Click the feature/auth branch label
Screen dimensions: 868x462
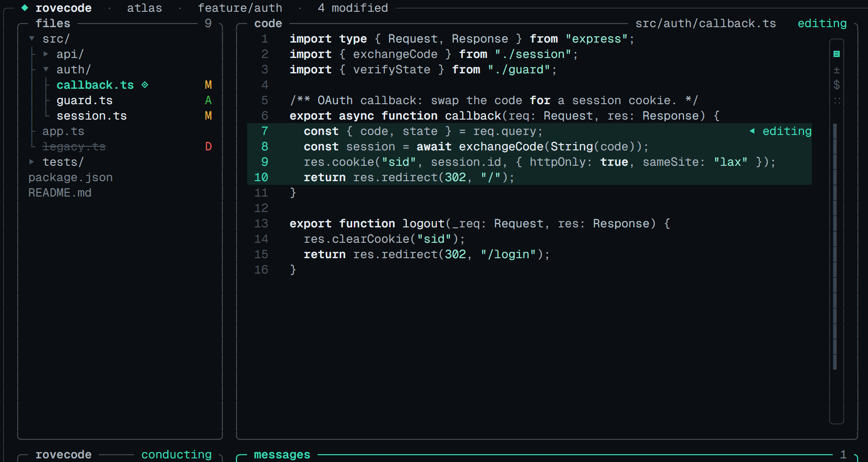coord(240,8)
